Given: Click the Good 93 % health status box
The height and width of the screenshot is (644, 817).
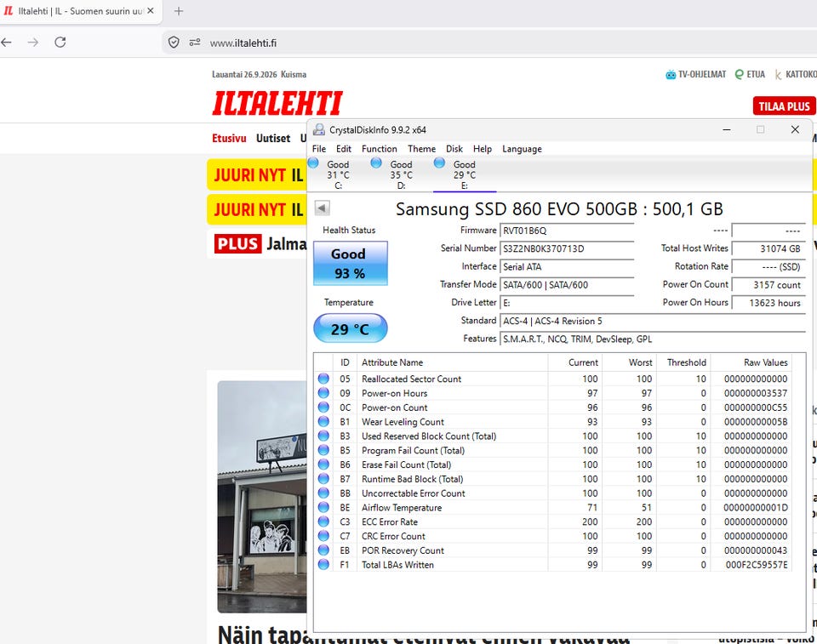Looking at the screenshot, I should click(x=350, y=263).
